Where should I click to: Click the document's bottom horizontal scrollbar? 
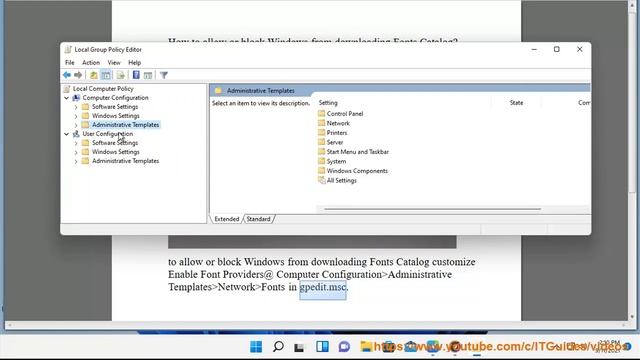(316, 325)
